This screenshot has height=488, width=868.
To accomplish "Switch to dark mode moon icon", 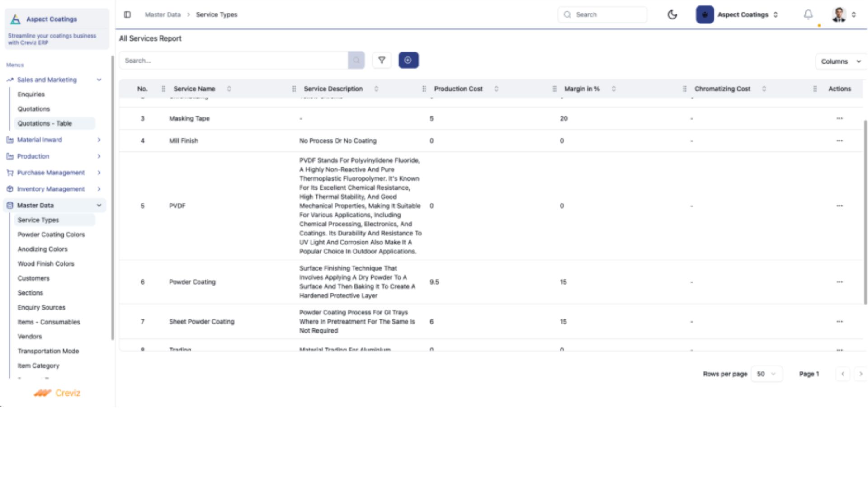I will tap(672, 14).
